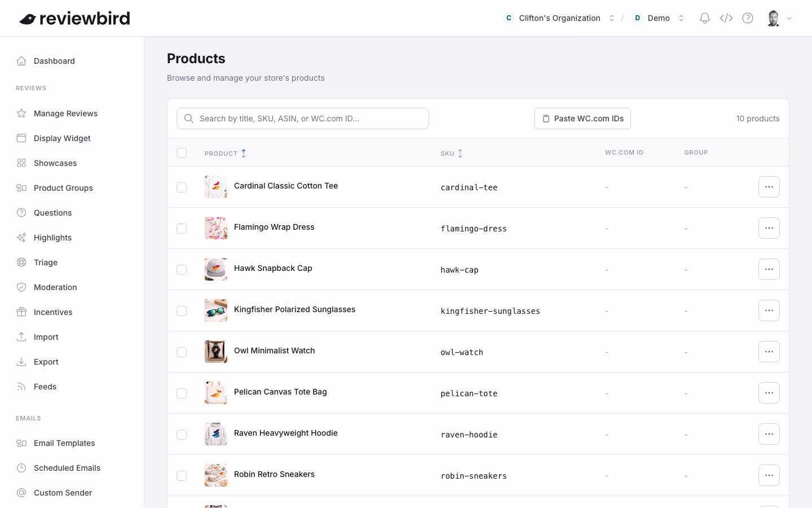
Task: Click the Showcases grid icon
Action: coord(21,163)
